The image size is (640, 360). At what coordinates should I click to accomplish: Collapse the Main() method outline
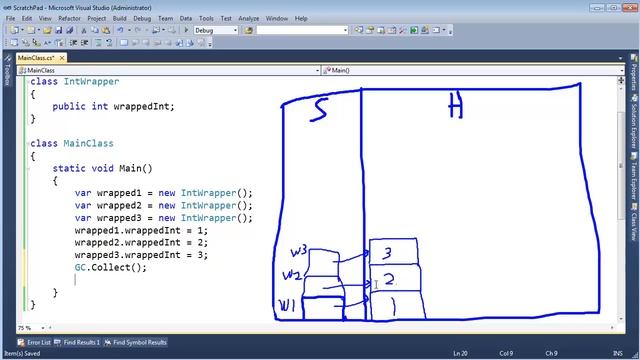click(x=28, y=169)
